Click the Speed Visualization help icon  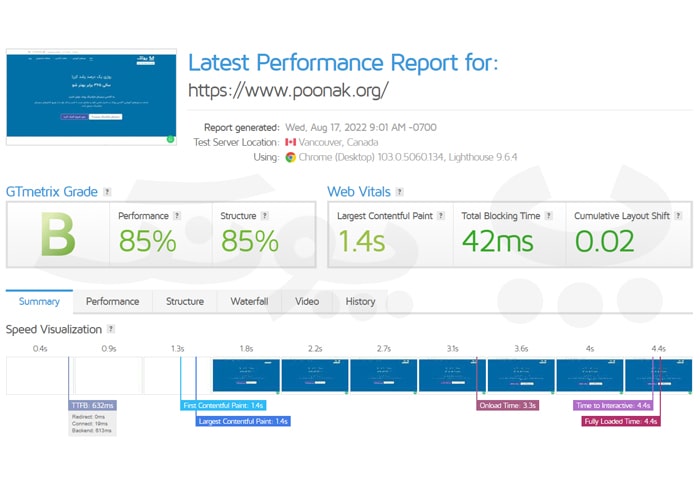click(x=111, y=329)
